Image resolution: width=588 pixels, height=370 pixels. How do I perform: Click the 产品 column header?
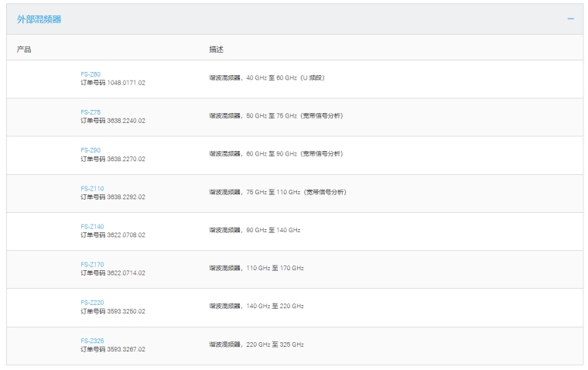[x=24, y=50]
